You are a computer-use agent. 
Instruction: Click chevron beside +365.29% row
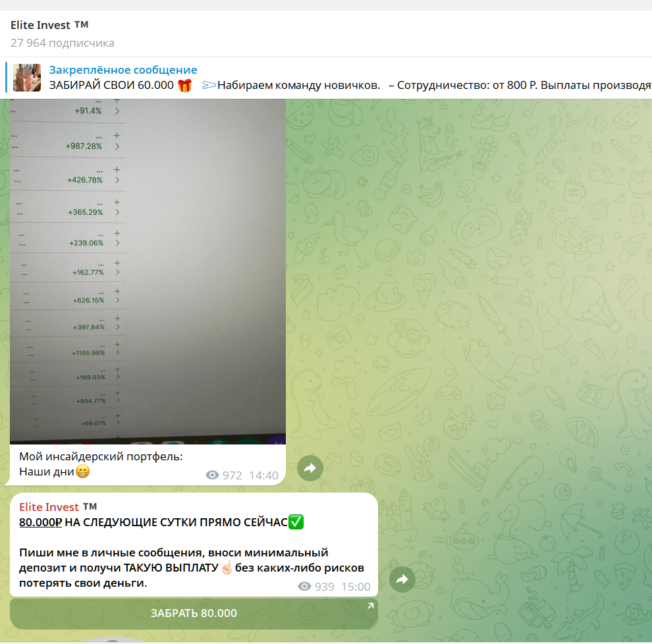[x=117, y=213]
